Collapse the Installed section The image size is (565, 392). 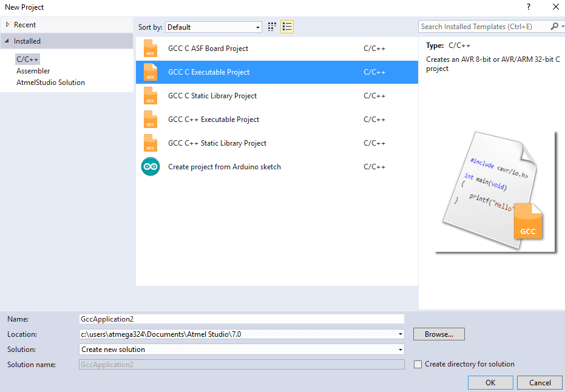point(7,41)
